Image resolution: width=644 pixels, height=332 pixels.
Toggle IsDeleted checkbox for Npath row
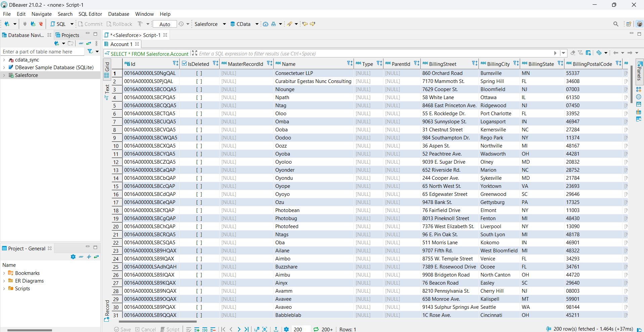click(199, 97)
